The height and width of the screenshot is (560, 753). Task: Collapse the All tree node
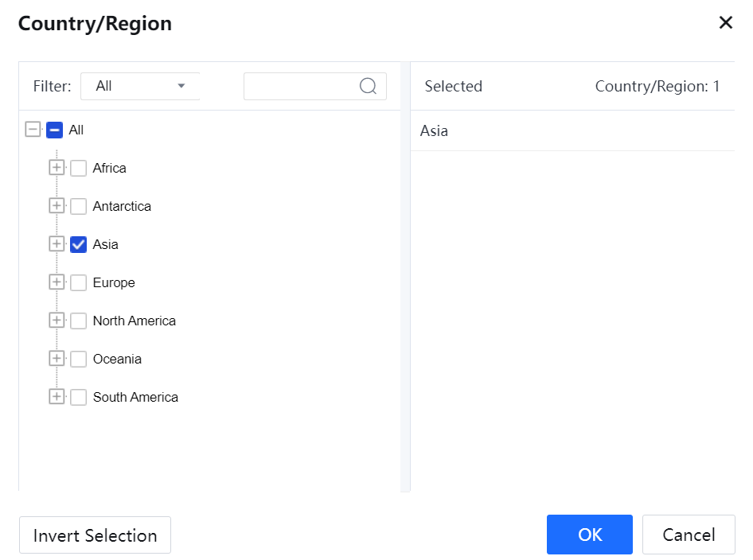click(x=33, y=130)
